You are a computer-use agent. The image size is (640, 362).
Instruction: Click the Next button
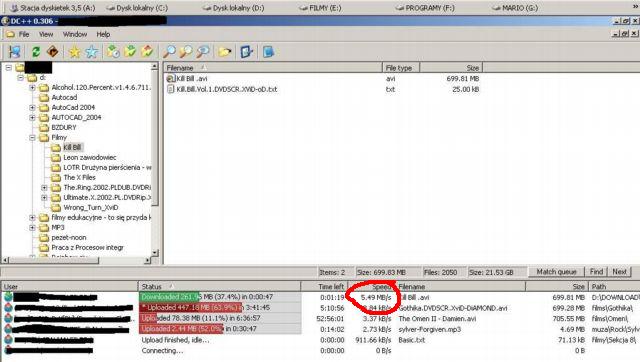(x=619, y=272)
